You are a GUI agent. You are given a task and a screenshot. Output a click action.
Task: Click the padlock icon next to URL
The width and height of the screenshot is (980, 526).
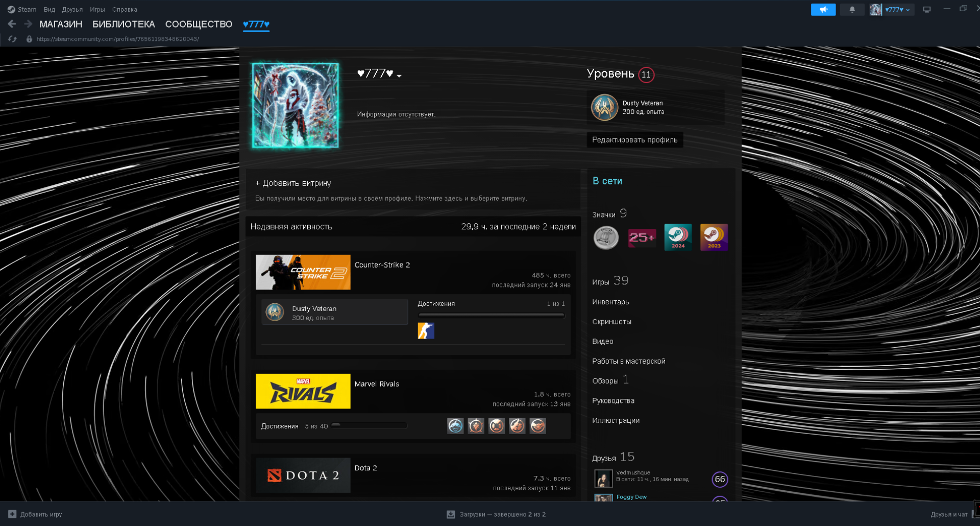pos(29,39)
